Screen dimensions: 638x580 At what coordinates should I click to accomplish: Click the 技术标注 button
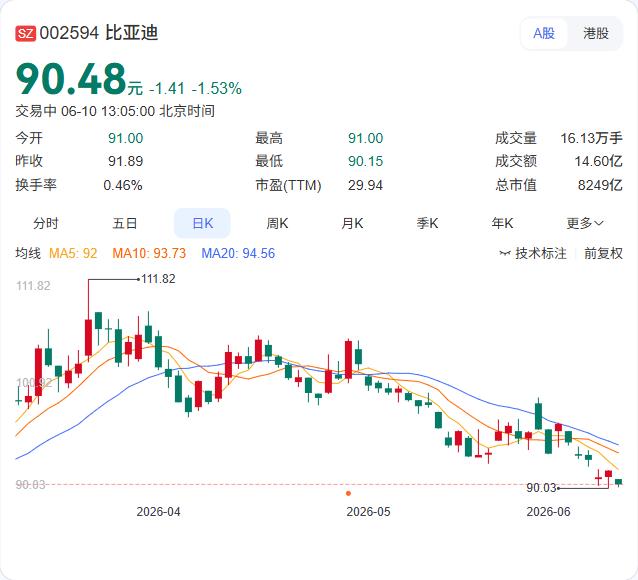[x=541, y=254]
